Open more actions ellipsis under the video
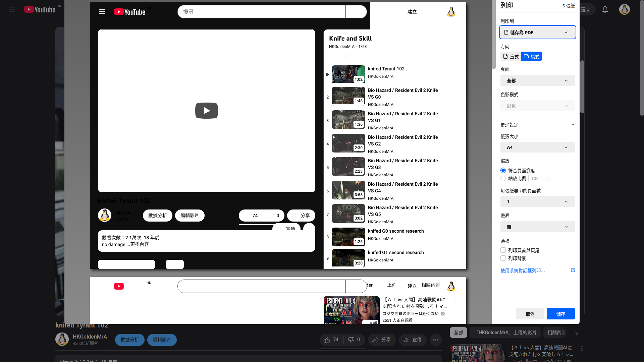644x362 pixels. 436,340
